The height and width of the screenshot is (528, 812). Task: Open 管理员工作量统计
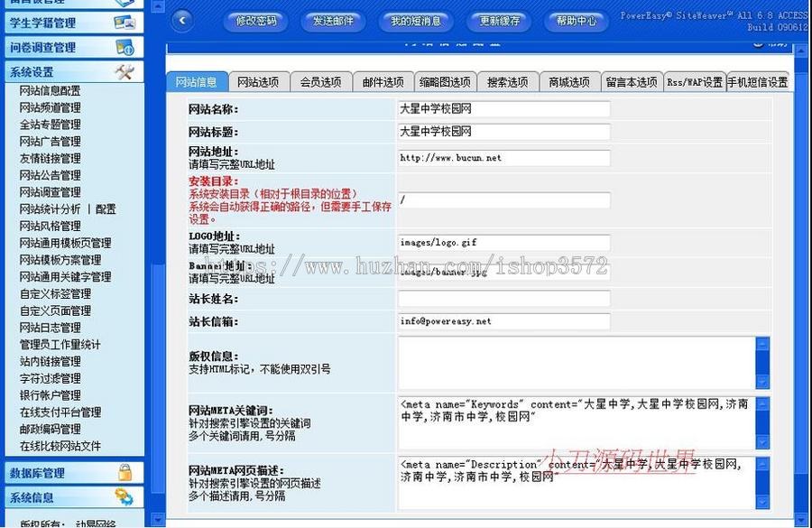point(60,345)
